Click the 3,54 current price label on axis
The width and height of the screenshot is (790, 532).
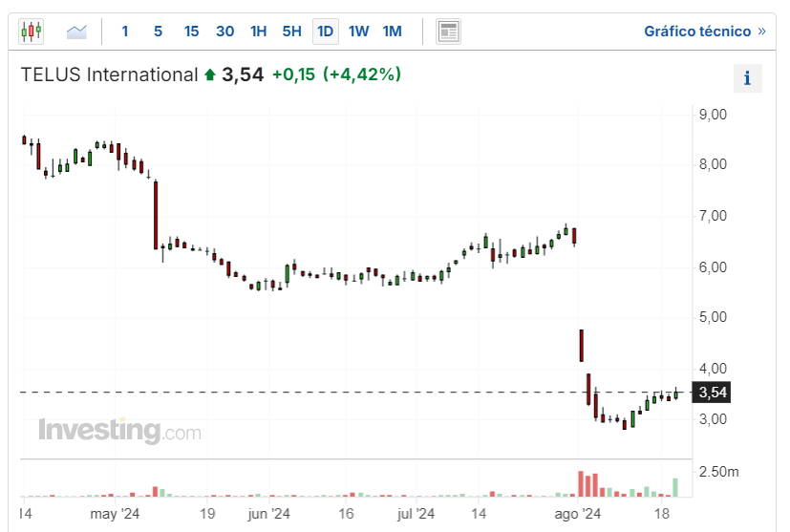pyautogui.click(x=712, y=392)
